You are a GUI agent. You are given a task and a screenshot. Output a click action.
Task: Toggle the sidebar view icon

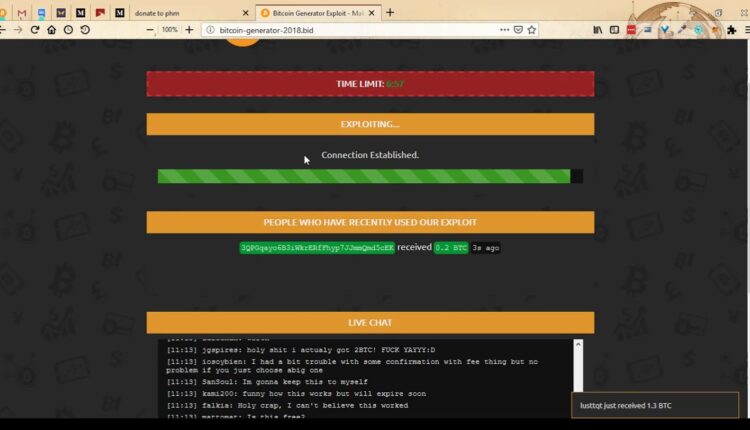coord(614,30)
